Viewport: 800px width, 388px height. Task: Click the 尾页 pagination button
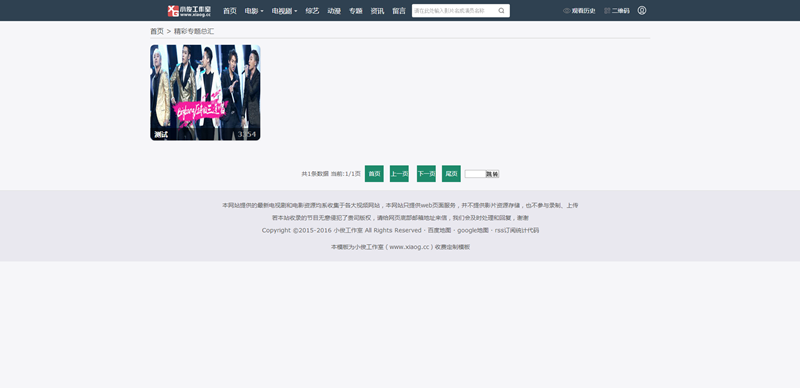point(451,174)
